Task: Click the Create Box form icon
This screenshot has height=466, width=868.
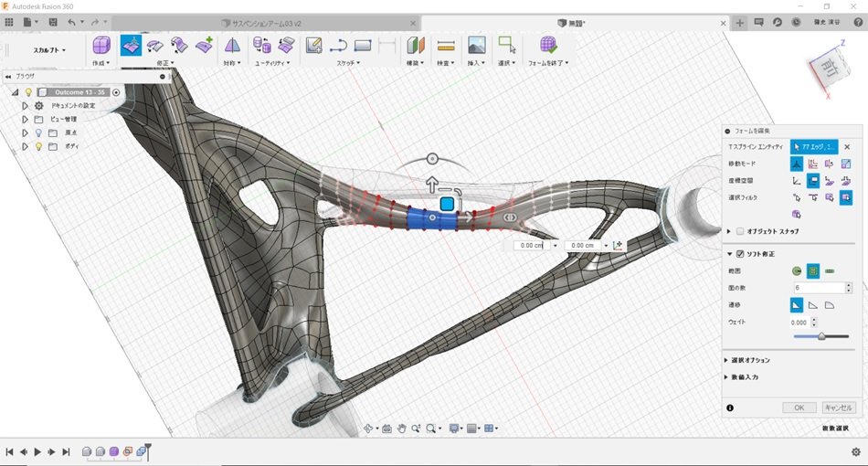Action: point(101,45)
